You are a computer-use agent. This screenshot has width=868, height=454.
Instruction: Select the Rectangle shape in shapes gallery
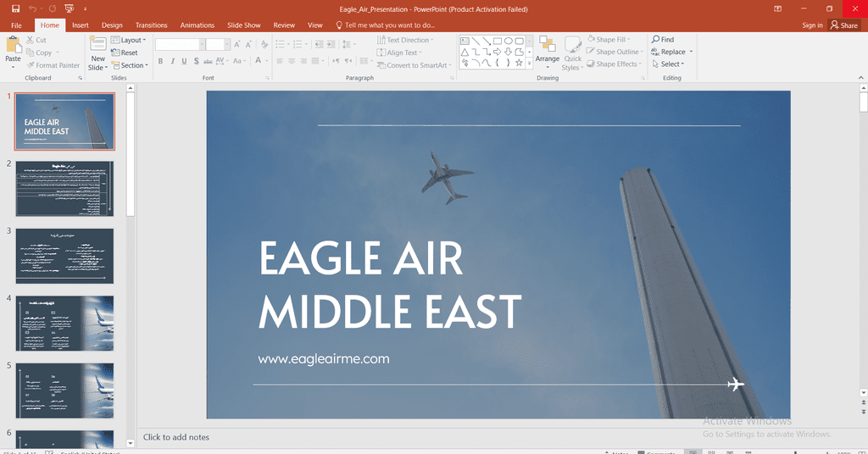pos(497,41)
